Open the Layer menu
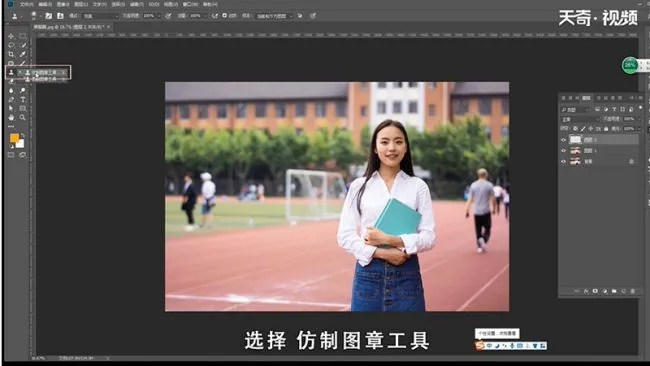 pos(80,4)
